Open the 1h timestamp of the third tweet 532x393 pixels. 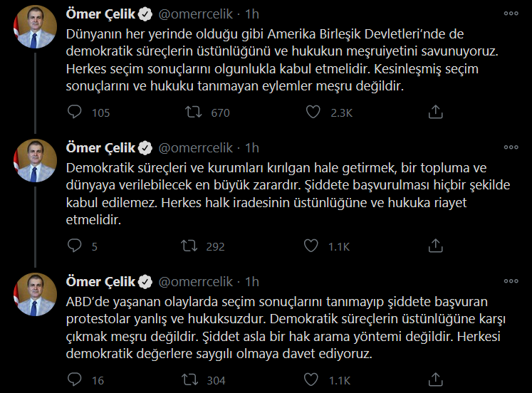point(251,282)
